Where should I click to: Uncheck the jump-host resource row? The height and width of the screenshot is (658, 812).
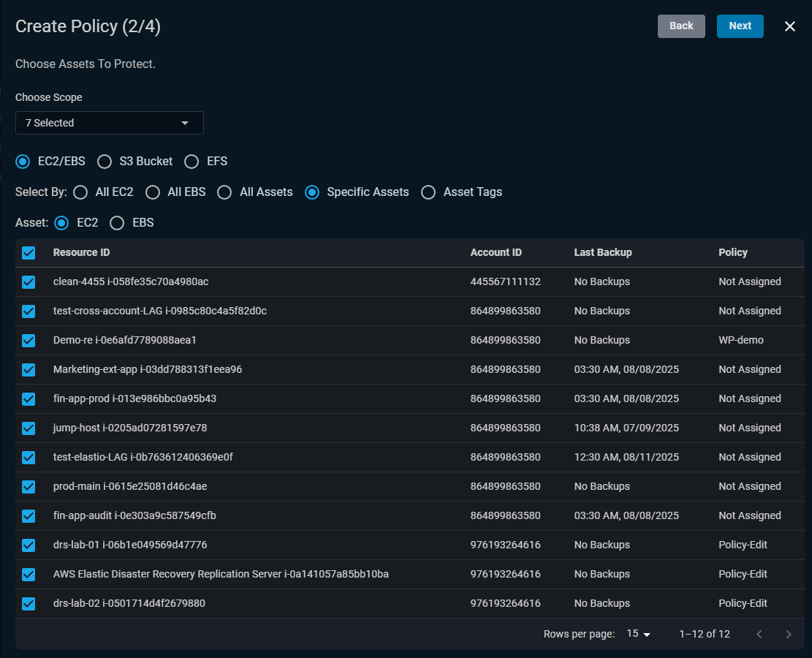click(28, 428)
